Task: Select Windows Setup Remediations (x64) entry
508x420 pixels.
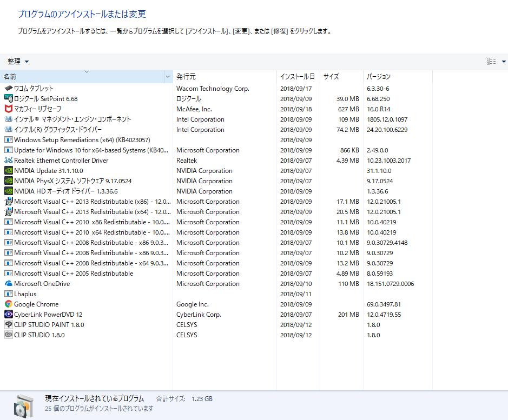Action: [x=82, y=140]
